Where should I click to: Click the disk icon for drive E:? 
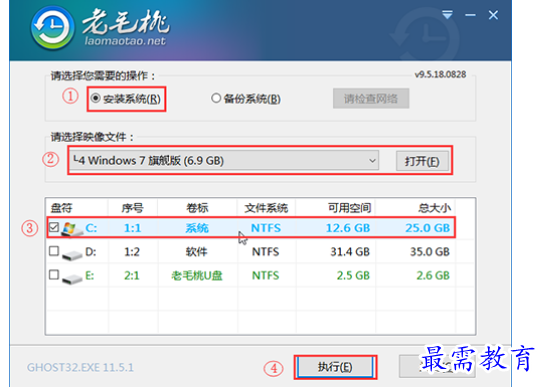(x=72, y=278)
